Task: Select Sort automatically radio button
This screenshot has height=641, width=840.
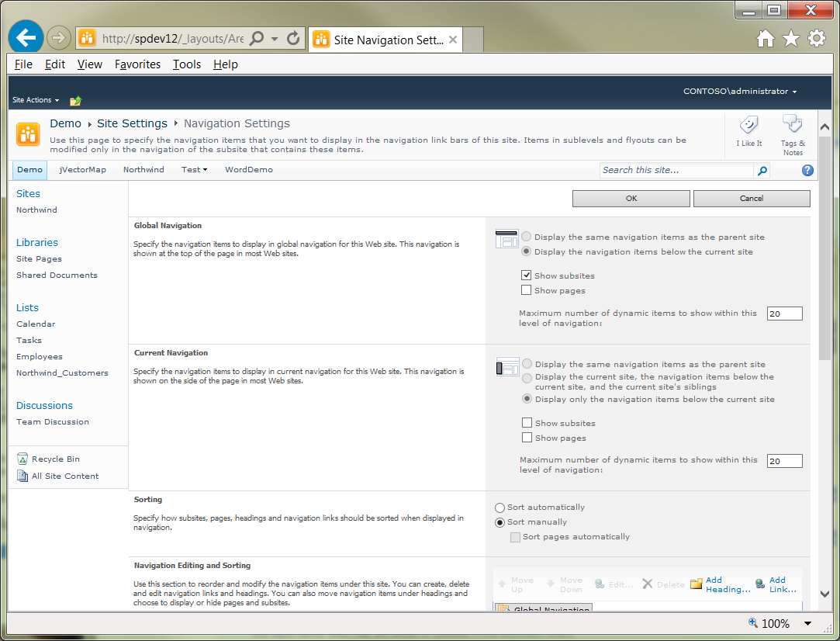Action: 500,507
